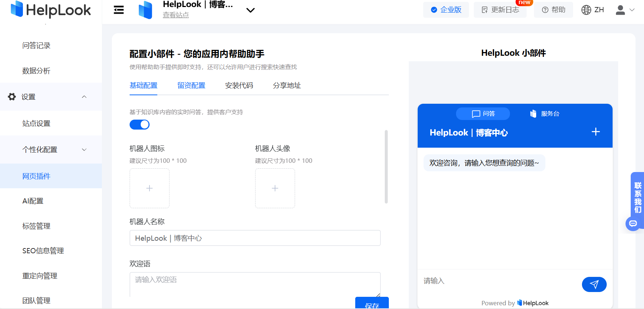Click the send paper-plane button
This screenshot has height=309, width=644.
pyautogui.click(x=594, y=284)
